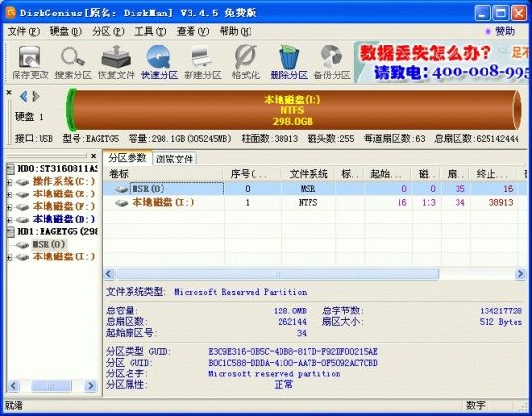Click drive icon beside 本地磁盘(D:)
The height and width of the screenshot is (416, 532).
tap(23, 220)
